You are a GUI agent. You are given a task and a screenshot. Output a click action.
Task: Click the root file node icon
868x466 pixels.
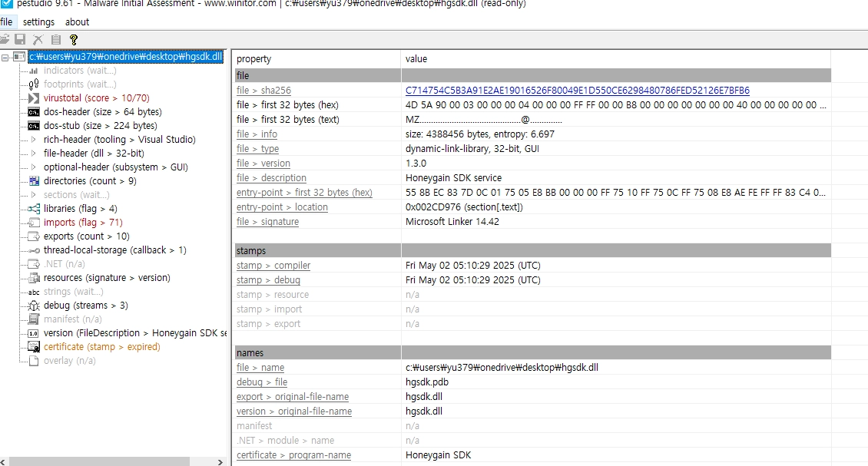[19, 57]
